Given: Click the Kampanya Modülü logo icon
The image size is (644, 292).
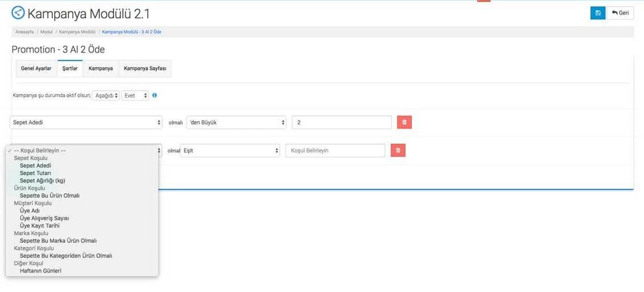Looking at the screenshot, I should point(18,13).
